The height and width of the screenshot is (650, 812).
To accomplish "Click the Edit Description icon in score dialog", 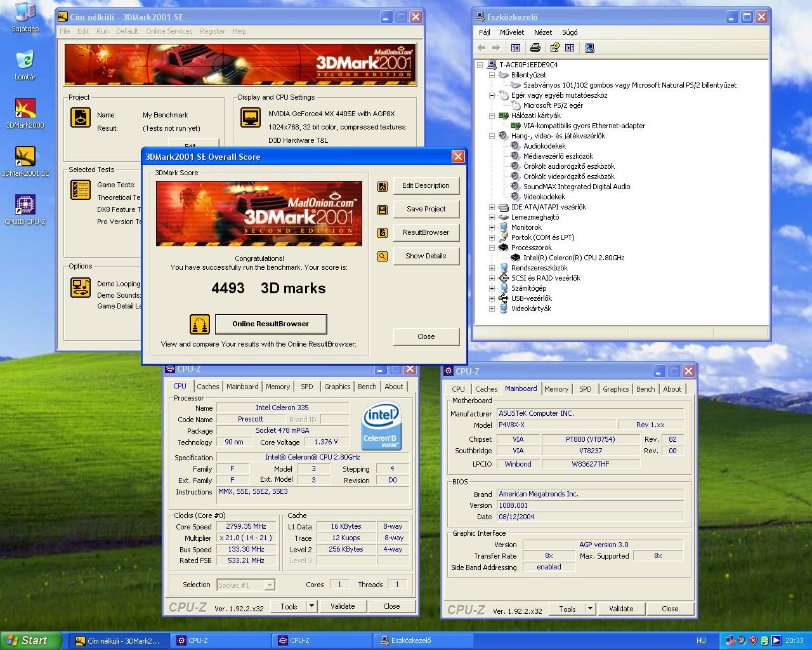I will 383,186.
